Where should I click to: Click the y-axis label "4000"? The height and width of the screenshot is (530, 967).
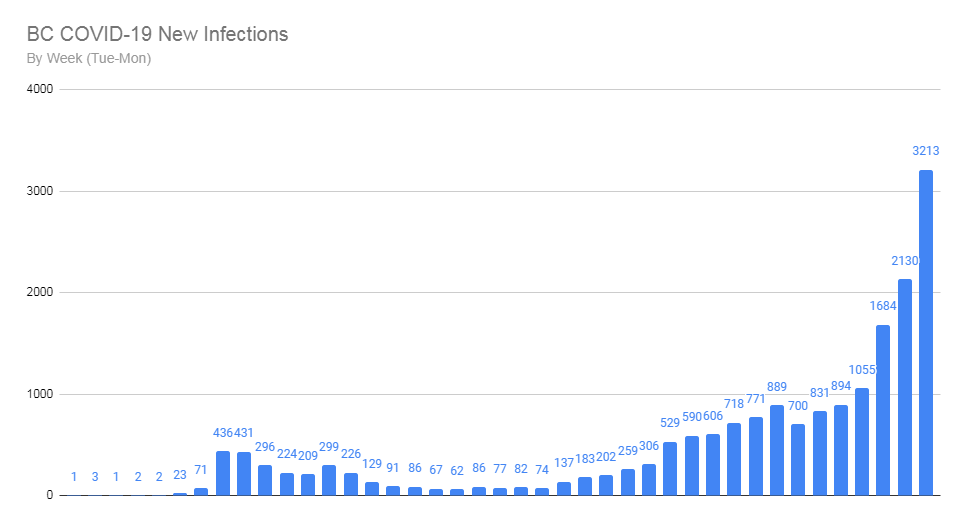coord(41,90)
